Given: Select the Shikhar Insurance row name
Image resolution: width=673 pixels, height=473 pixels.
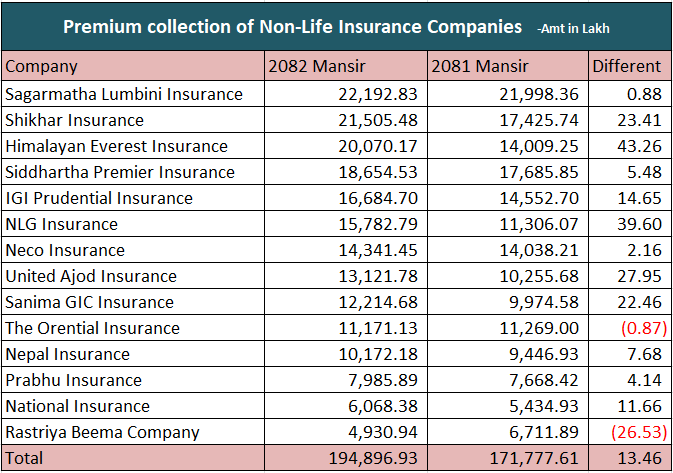Looking at the screenshot, I should point(75,120).
